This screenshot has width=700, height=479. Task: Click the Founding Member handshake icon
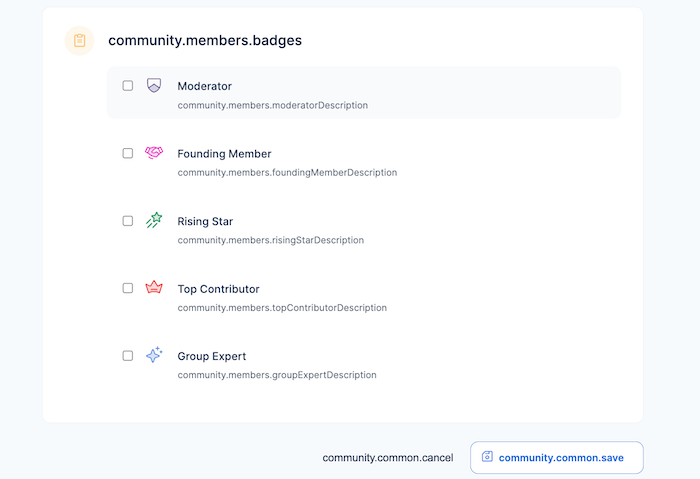[x=154, y=153]
